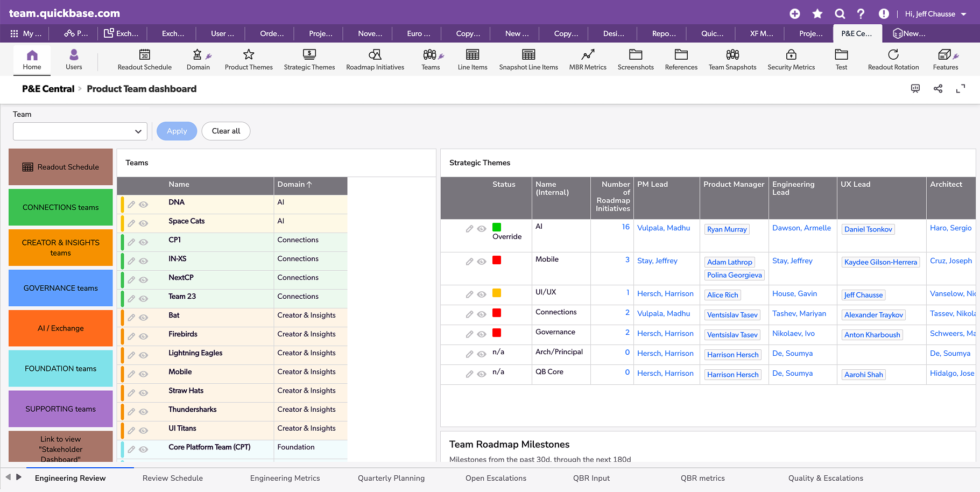Expand the Hi, Jeff Chausse user menu
Screen dimensions: 980x492
point(936,14)
